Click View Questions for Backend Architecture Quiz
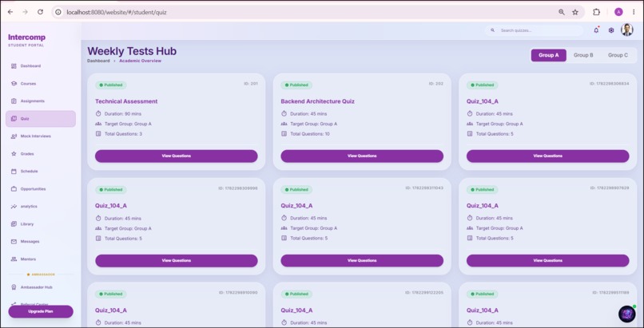The image size is (644, 328). (x=362, y=156)
